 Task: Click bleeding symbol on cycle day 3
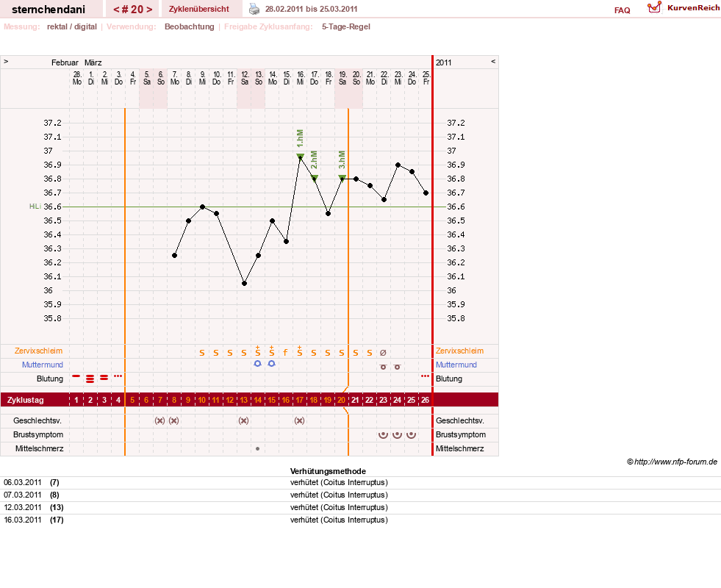click(x=104, y=378)
